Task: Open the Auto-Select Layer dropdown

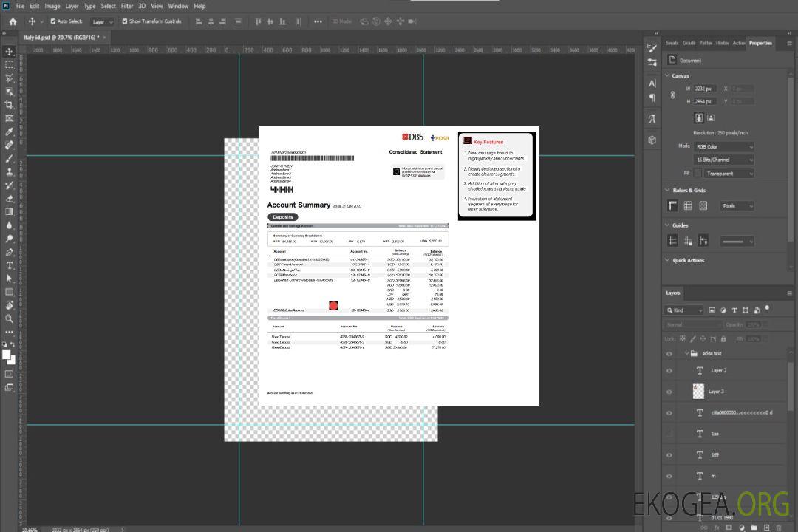Action: pyautogui.click(x=102, y=21)
